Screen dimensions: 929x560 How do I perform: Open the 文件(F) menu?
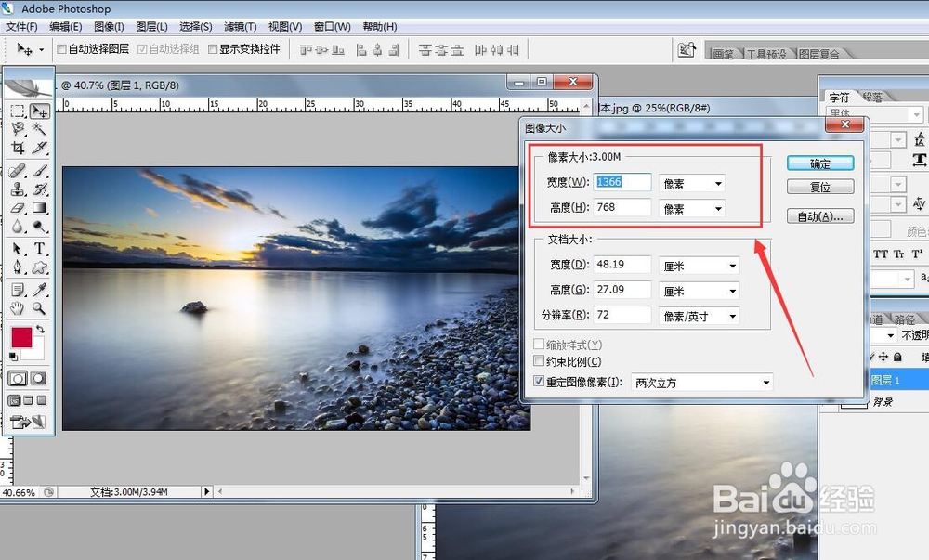(x=21, y=27)
